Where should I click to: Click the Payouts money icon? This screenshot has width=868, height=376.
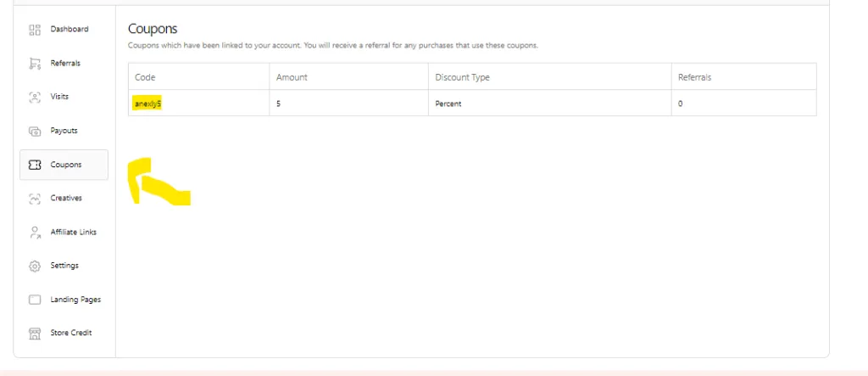[35, 132]
